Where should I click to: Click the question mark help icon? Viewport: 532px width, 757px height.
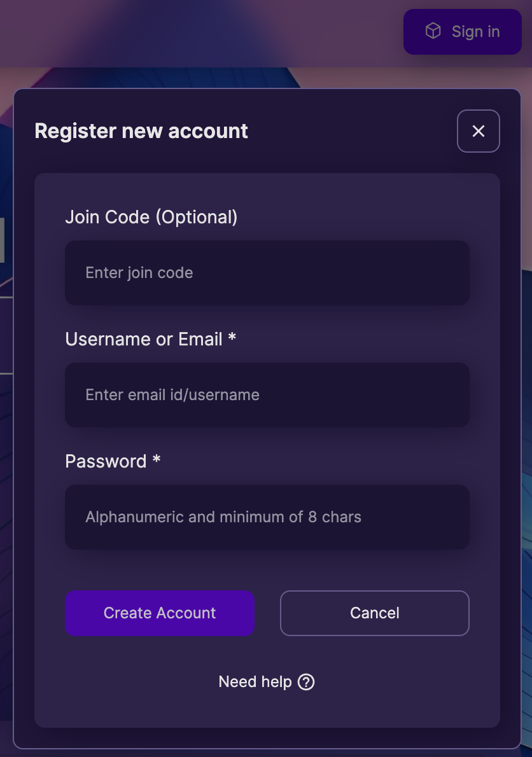tap(306, 682)
